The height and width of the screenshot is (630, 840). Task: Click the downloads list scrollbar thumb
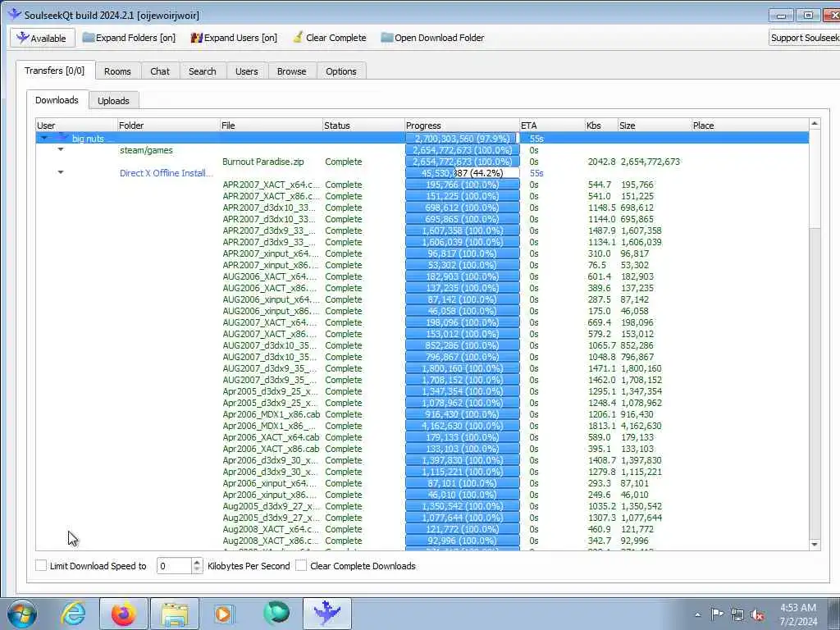click(815, 178)
